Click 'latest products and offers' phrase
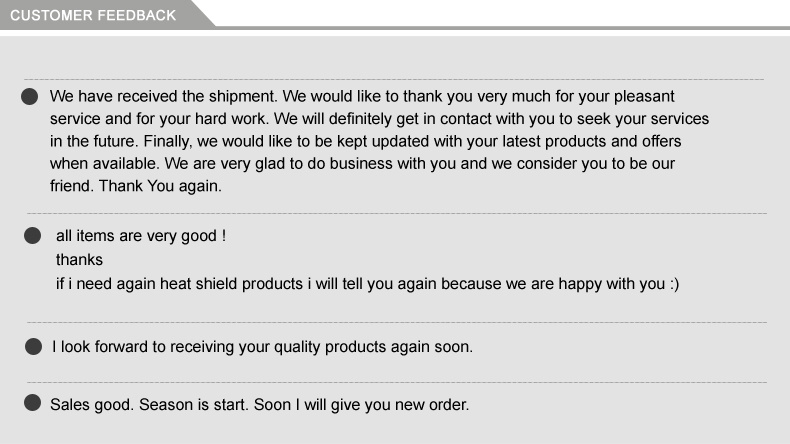790x444 pixels. point(591,141)
